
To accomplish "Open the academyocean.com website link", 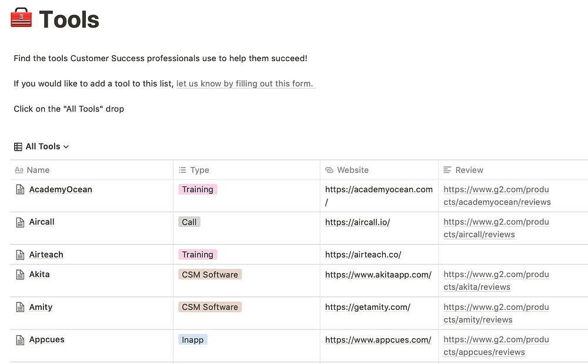I will [x=379, y=196].
